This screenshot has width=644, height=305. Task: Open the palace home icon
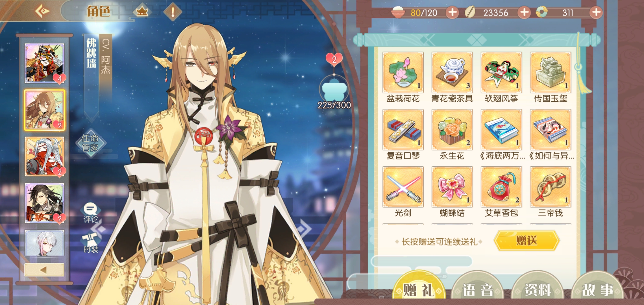point(142,12)
